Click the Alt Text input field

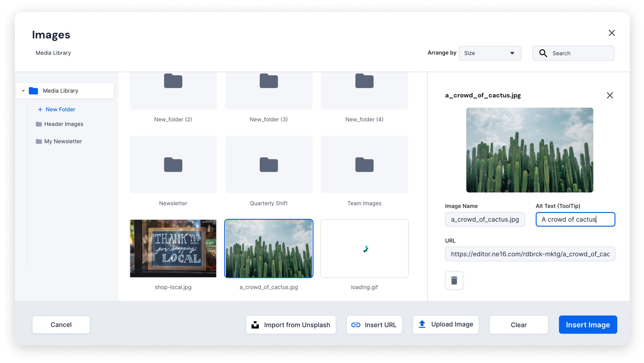[575, 219]
